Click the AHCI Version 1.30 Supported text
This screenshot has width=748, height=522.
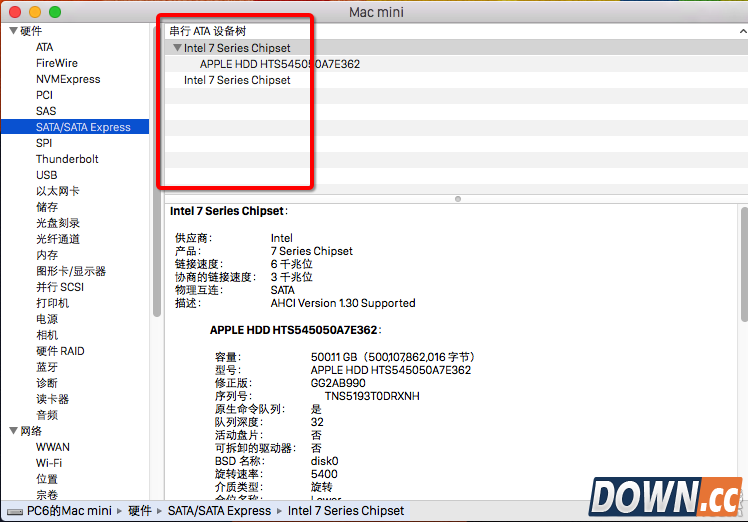coord(343,303)
